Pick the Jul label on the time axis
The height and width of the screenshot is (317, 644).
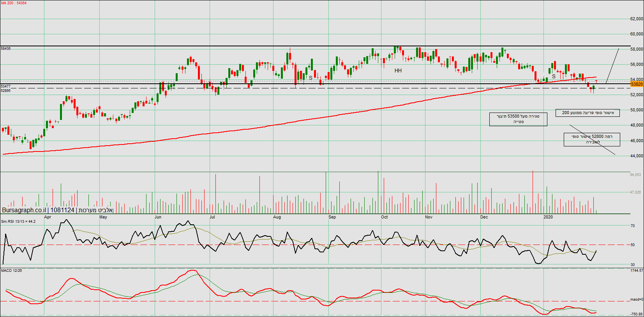pyautogui.click(x=212, y=217)
